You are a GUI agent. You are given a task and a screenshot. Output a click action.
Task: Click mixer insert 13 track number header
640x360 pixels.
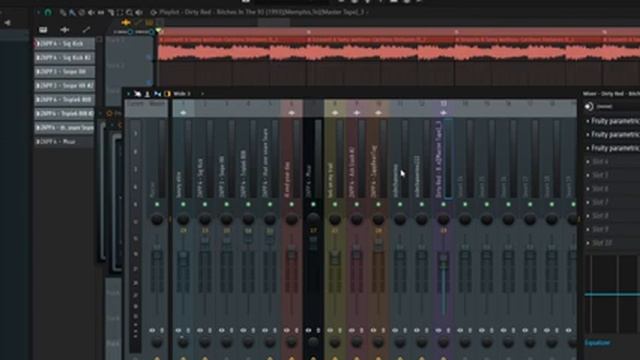443,104
